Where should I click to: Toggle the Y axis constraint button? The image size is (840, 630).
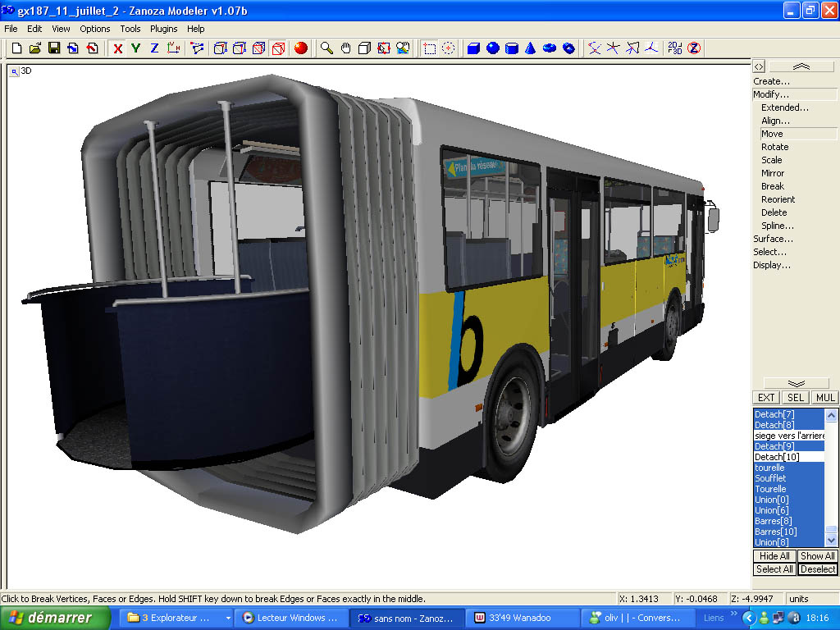point(135,48)
